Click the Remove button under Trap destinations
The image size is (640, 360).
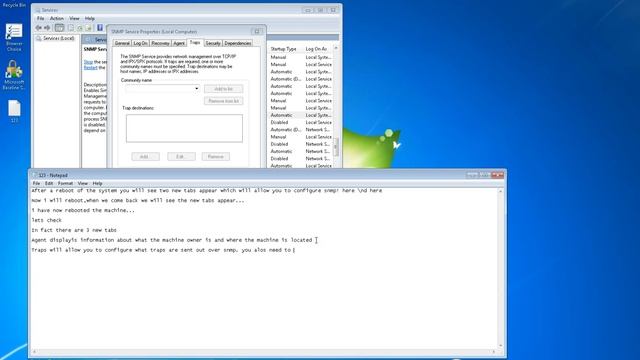[216, 157]
